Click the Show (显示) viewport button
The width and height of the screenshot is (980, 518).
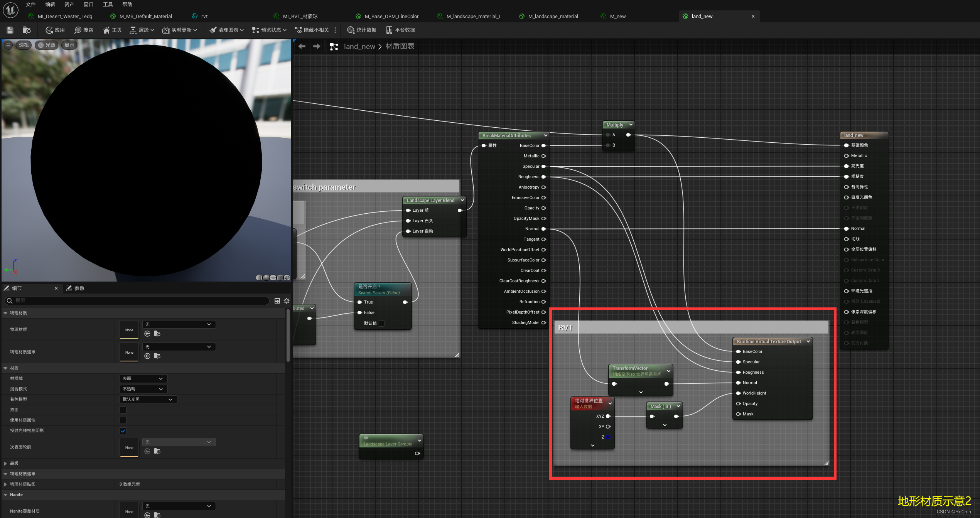click(x=69, y=45)
